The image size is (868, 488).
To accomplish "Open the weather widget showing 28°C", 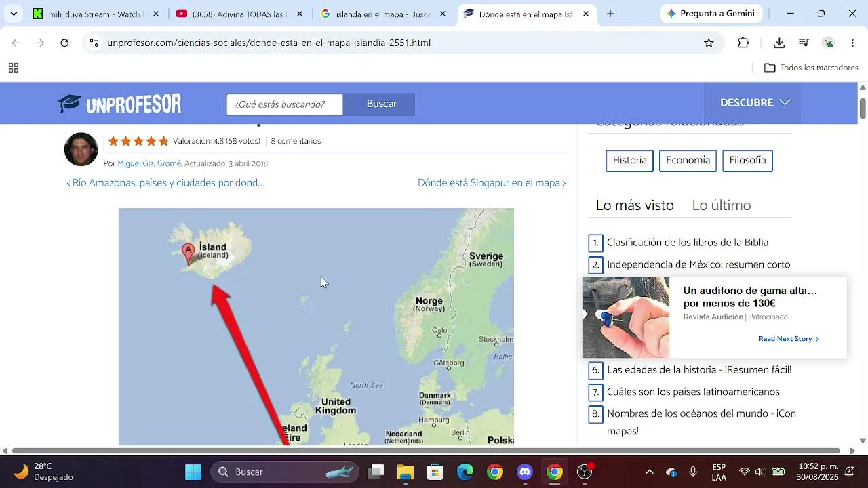I will coord(44,472).
